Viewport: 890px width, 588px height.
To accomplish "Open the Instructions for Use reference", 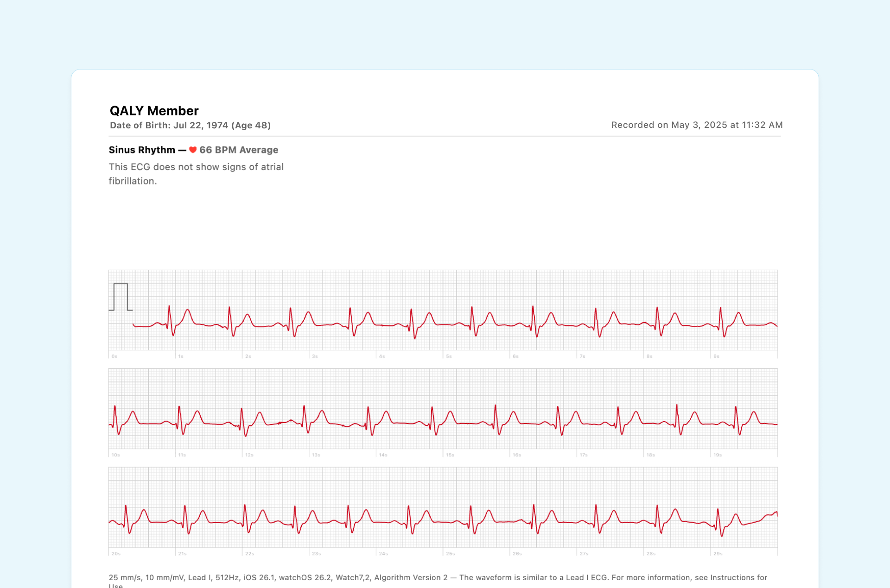I will click(739, 578).
